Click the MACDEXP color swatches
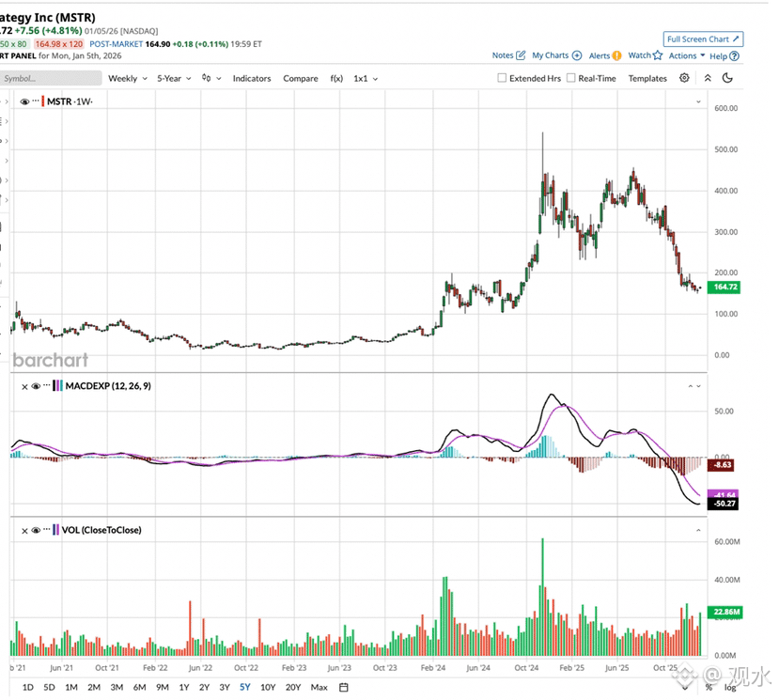 [x=57, y=385]
